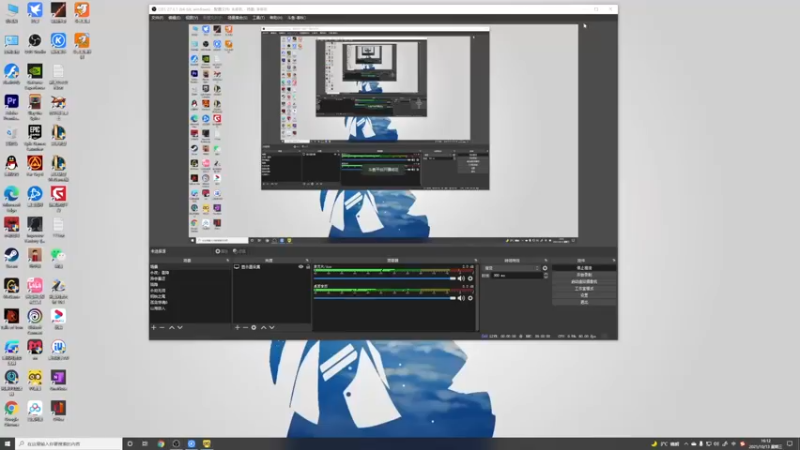Pop out the Scenes dock using its header icon
This screenshot has width=800, height=450.
click(228, 261)
